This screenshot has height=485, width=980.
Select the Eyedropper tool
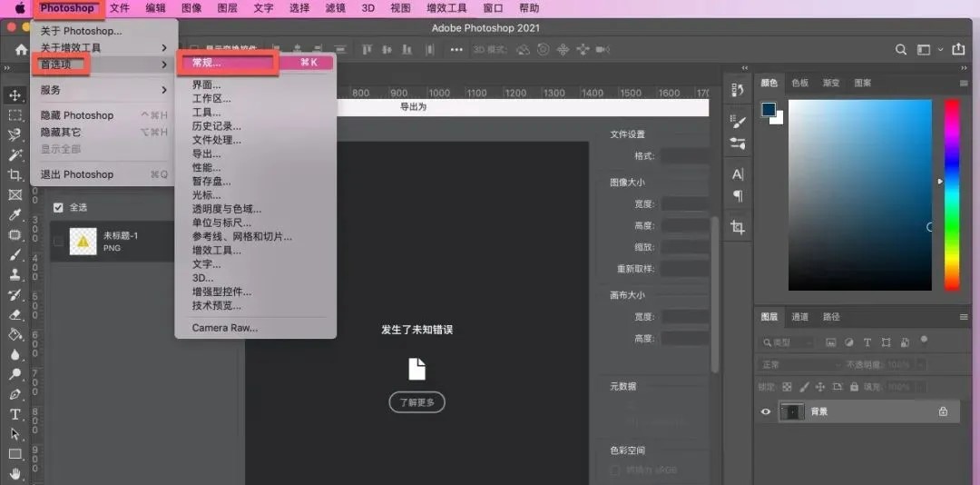coord(15,214)
